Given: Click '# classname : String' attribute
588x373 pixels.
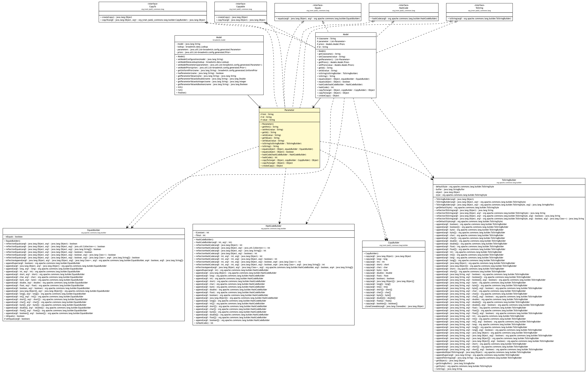Looking at the screenshot, I should point(326,39).
